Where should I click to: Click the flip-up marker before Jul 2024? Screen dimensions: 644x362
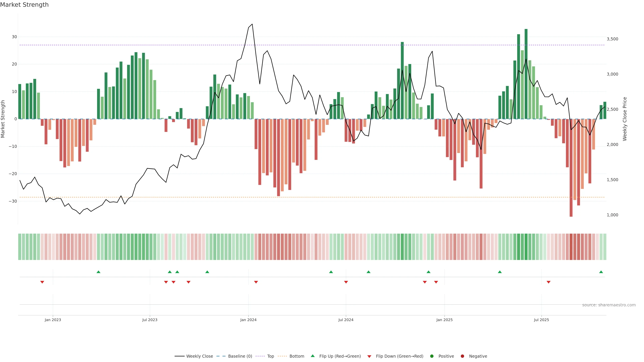(x=331, y=272)
